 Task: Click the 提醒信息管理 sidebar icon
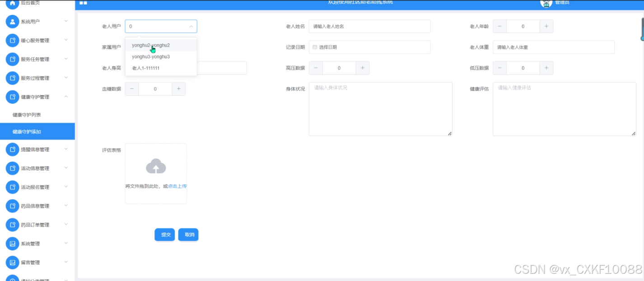(12, 149)
